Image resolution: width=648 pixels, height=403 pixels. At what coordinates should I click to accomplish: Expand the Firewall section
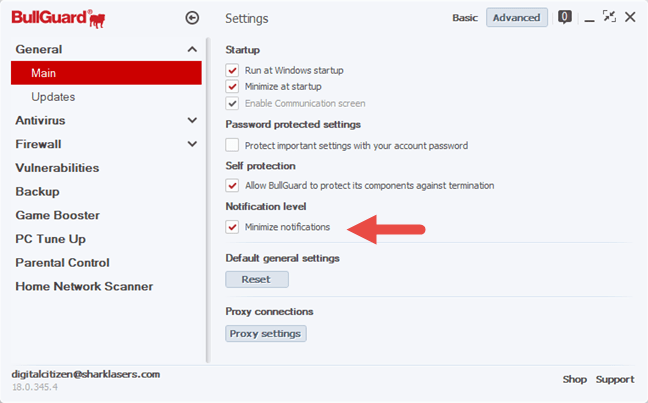(192, 144)
